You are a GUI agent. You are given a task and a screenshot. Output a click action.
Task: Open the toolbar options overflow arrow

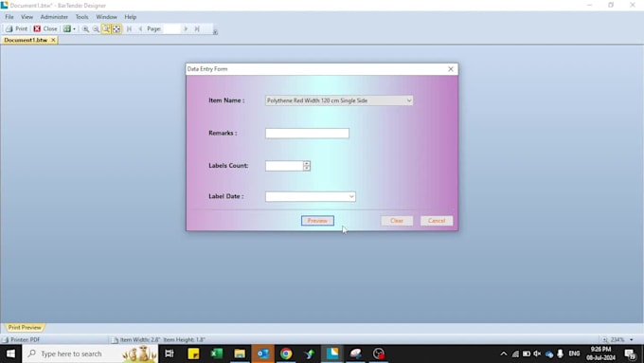coord(215,31)
